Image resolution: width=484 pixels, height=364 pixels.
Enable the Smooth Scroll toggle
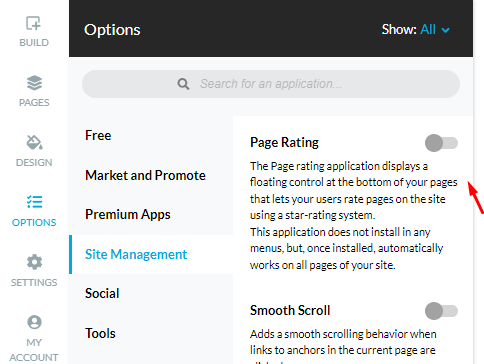(441, 311)
